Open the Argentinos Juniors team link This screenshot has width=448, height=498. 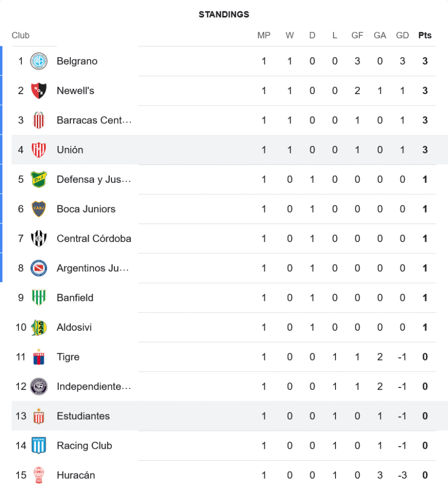(94, 268)
